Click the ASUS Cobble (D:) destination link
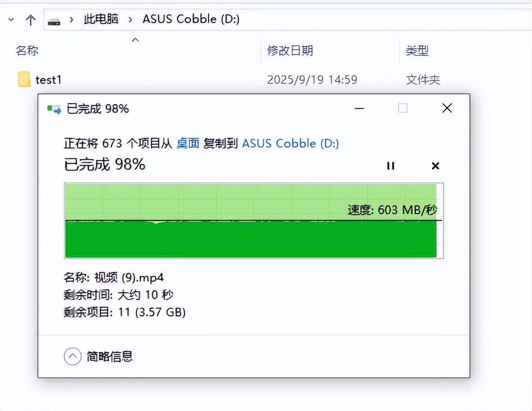 click(x=291, y=143)
